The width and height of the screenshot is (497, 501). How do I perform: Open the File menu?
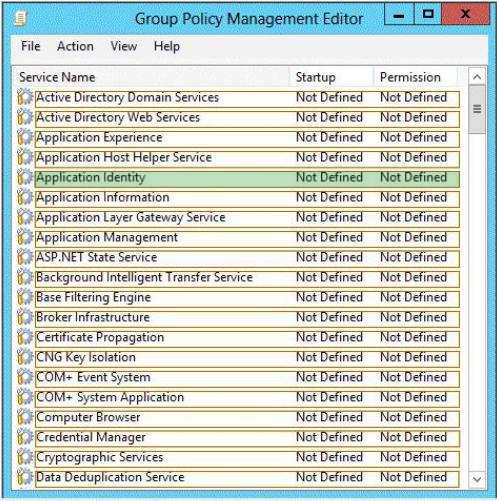pyautogui.click(x=31, y=46)
